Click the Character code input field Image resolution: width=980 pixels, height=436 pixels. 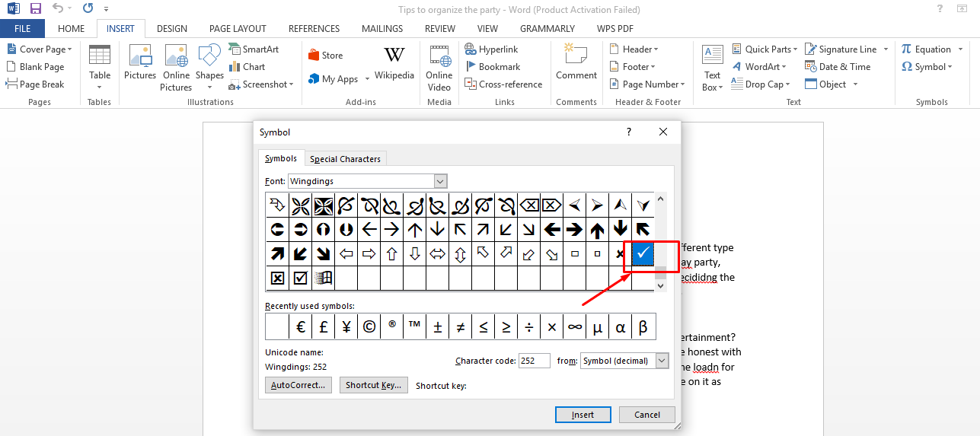[534, 361]
